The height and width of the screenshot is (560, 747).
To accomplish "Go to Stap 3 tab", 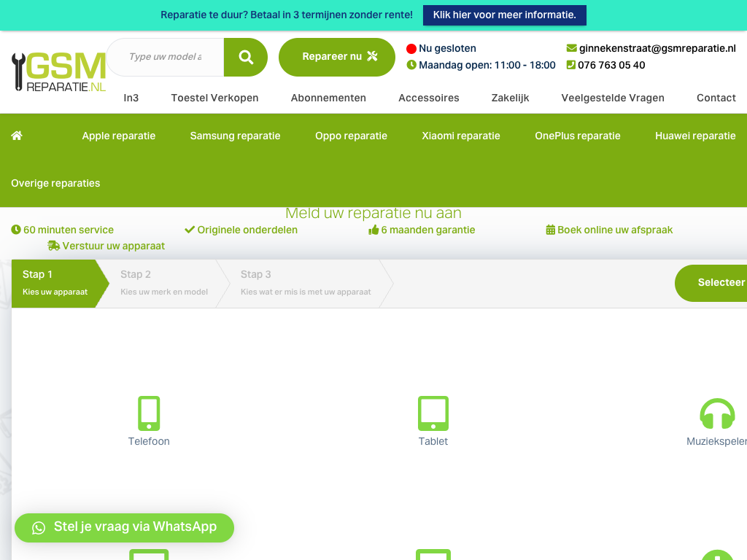I will [x=306, y=283].
